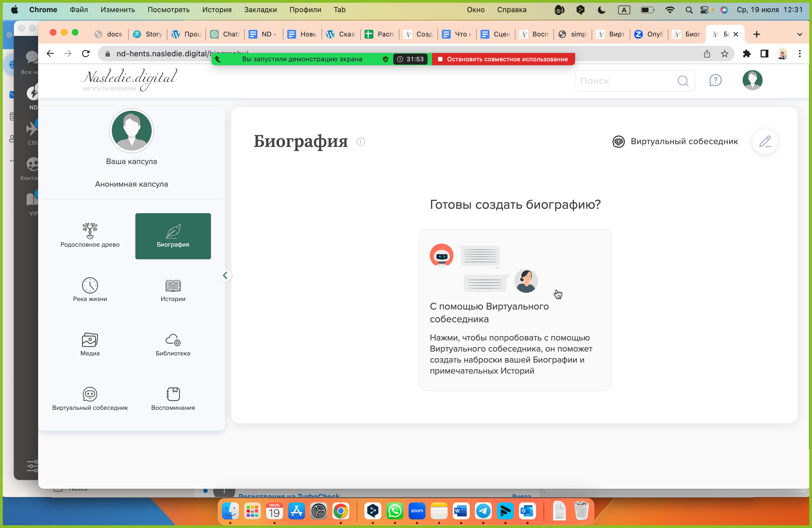The width and height of the screenshot is (812, 528).
Task: Switch to the Story tab
Action: pos(148,34)
